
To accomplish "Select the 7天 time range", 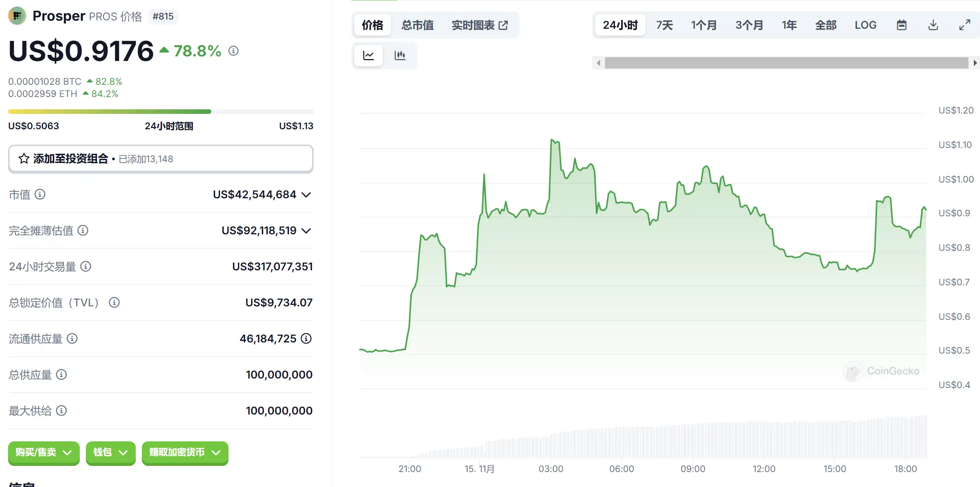I will tap(664, 25).
